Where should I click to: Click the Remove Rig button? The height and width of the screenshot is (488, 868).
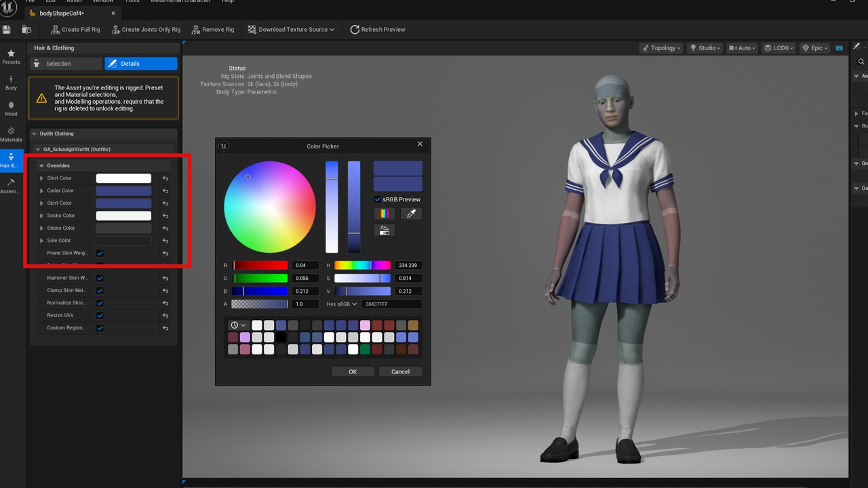point(213,29)
